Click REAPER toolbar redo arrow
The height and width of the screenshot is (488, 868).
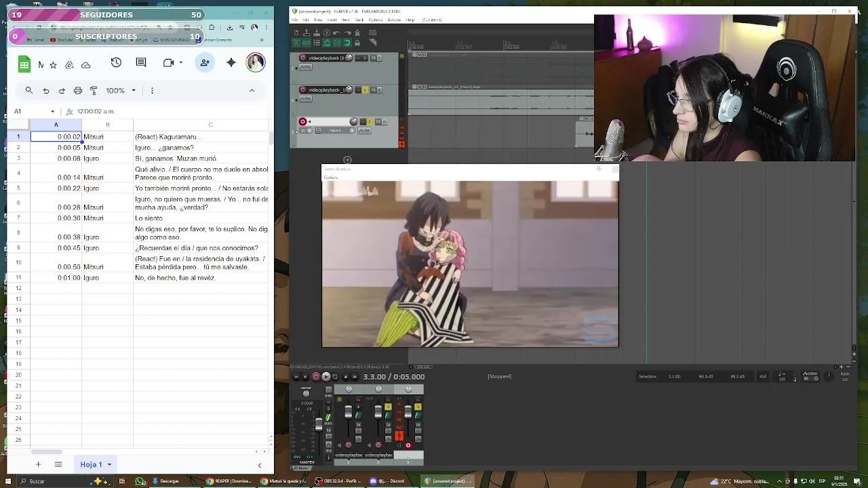pyautogui.click(x=347, y=33)
